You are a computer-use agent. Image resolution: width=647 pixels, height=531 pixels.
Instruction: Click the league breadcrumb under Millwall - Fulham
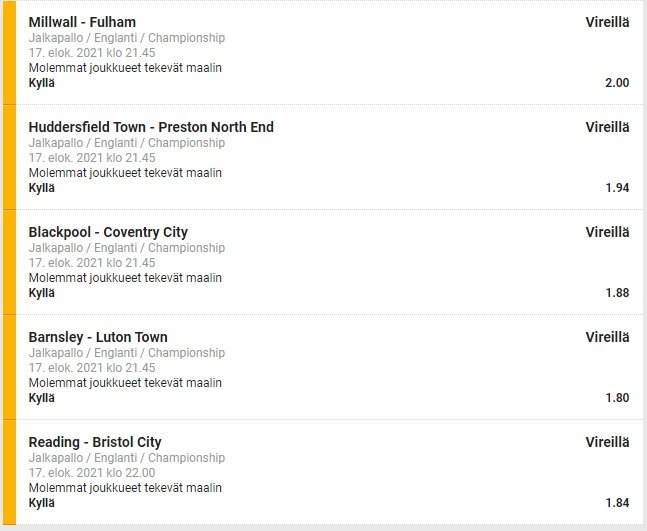click(127, 38)
